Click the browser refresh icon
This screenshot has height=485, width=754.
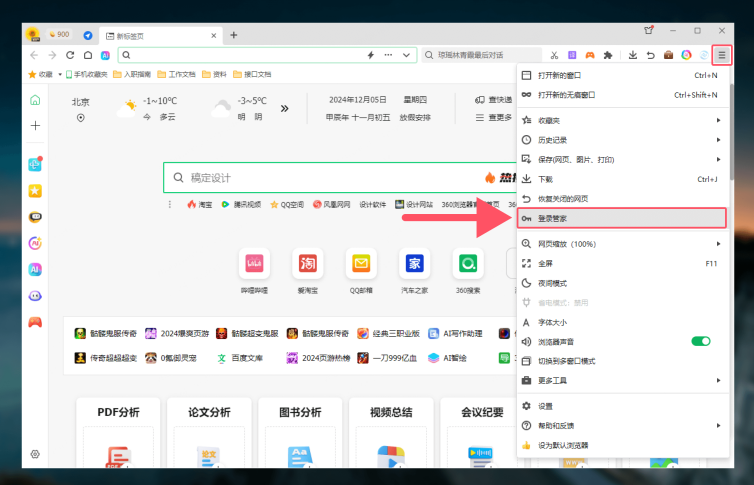click(70, 55)
